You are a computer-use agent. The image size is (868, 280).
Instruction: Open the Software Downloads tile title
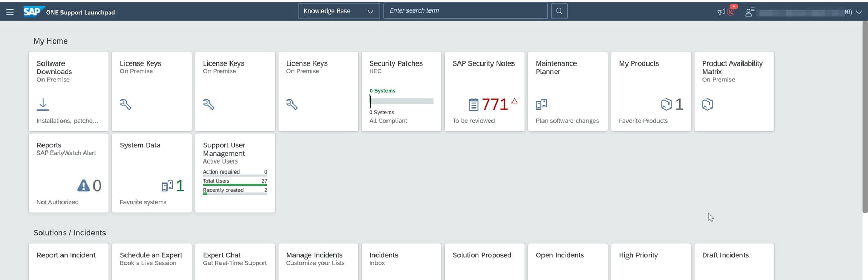click(54, 68)
